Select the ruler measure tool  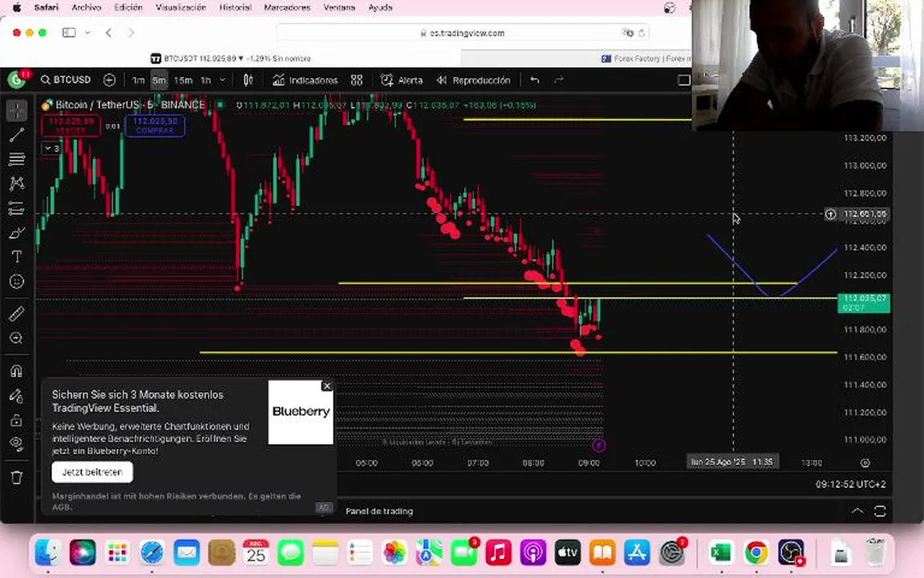pos(17,314)
